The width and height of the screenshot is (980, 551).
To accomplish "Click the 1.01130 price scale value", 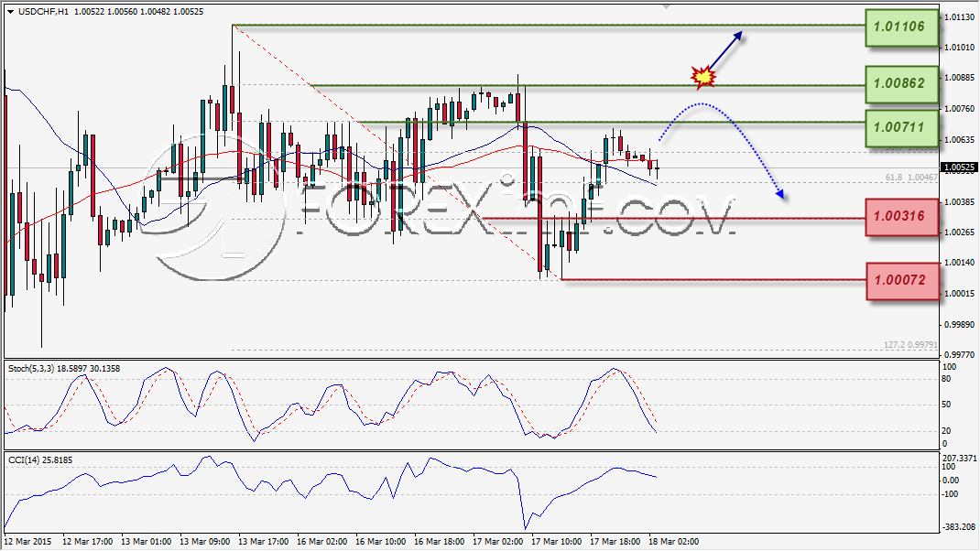I will [x=959, y=16].
